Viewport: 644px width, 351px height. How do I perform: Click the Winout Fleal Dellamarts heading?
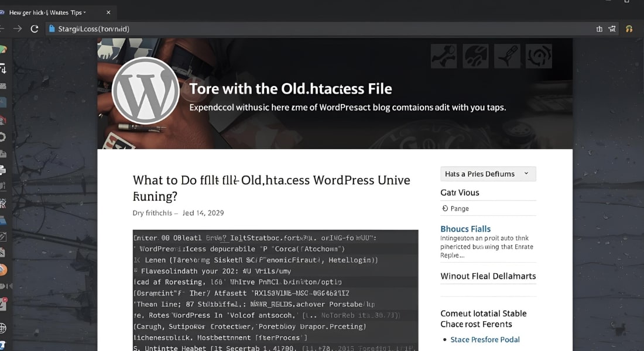(488, 276)
